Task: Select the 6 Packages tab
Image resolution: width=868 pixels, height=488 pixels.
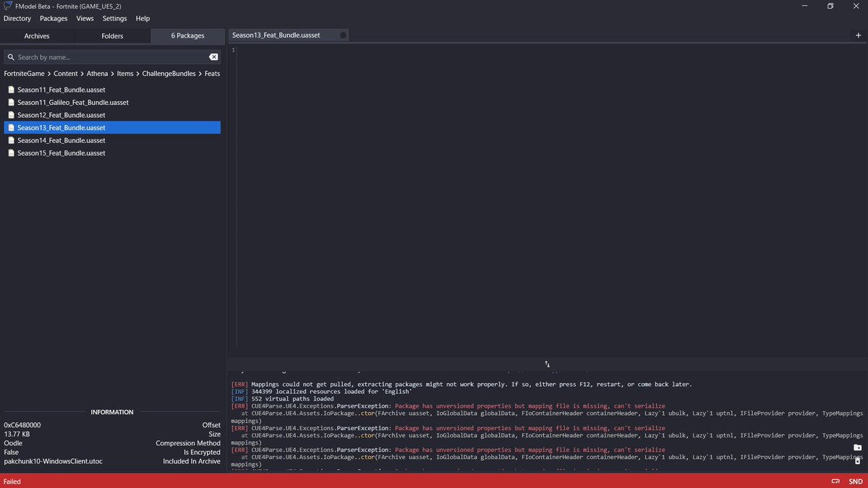Action: 188,35
